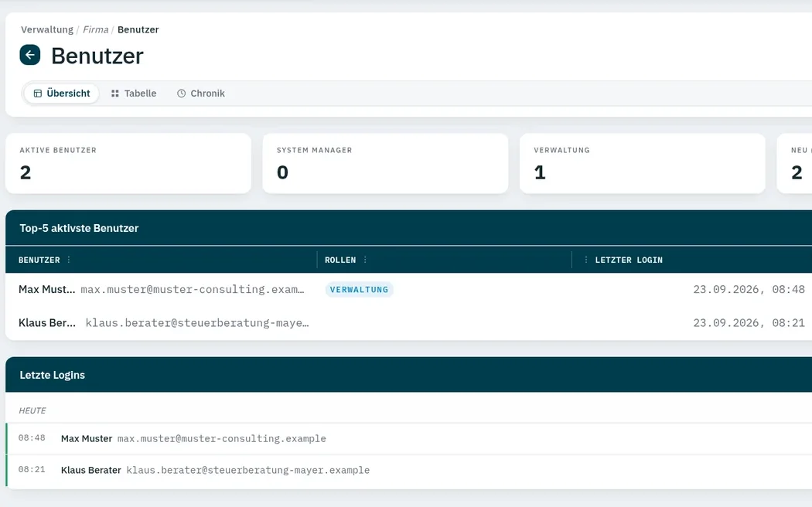Click the 08:21 login time entry

tap(32, 469)
